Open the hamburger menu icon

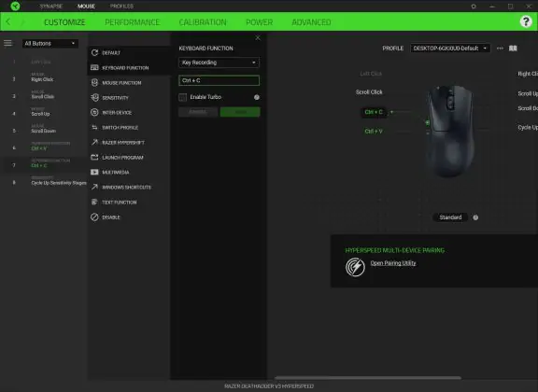click(7, 43)
